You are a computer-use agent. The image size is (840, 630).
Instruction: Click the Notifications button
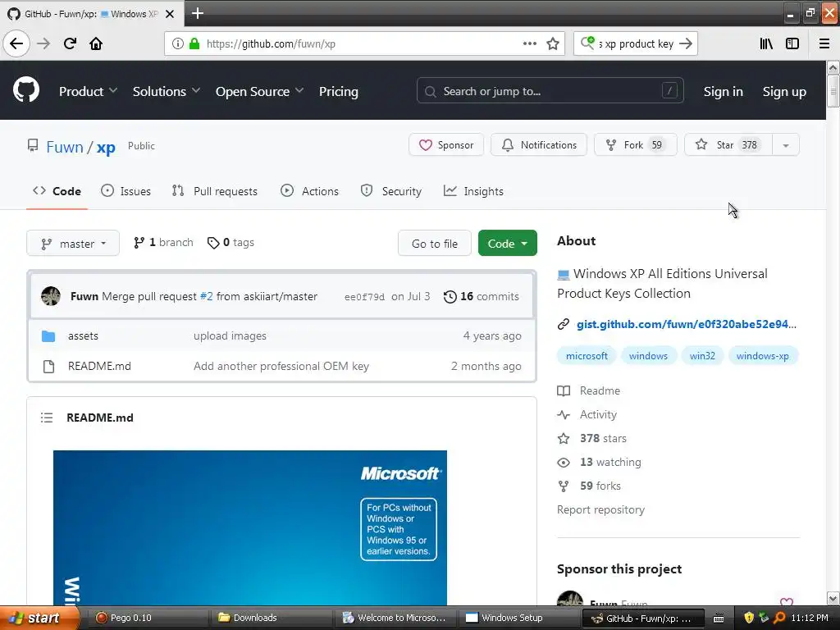[539, 145]
